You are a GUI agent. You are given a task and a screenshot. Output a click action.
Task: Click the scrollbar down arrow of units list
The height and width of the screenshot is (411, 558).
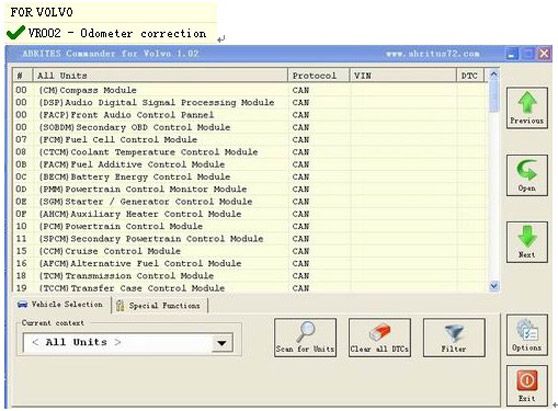[x=494, y=286]
